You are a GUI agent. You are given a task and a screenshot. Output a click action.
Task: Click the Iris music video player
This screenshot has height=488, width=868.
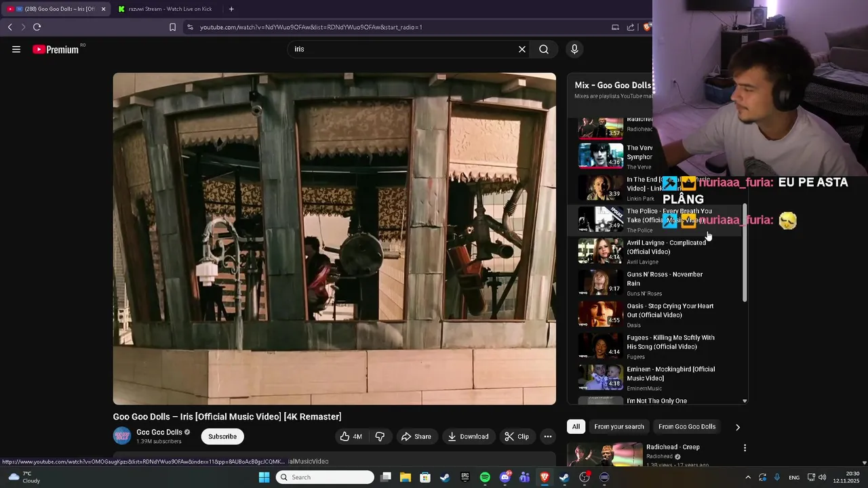click(334, 239)
